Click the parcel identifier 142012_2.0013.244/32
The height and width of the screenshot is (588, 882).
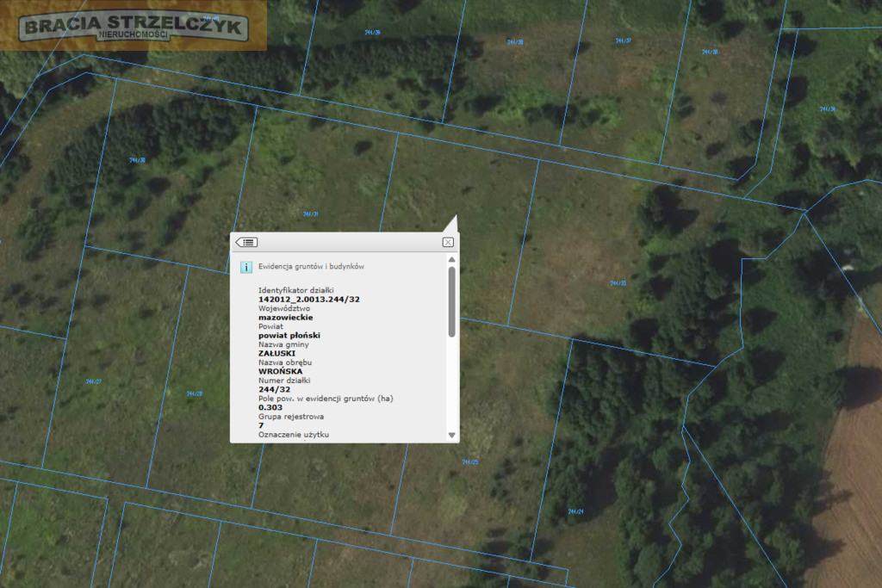click(x=309, y=300)
